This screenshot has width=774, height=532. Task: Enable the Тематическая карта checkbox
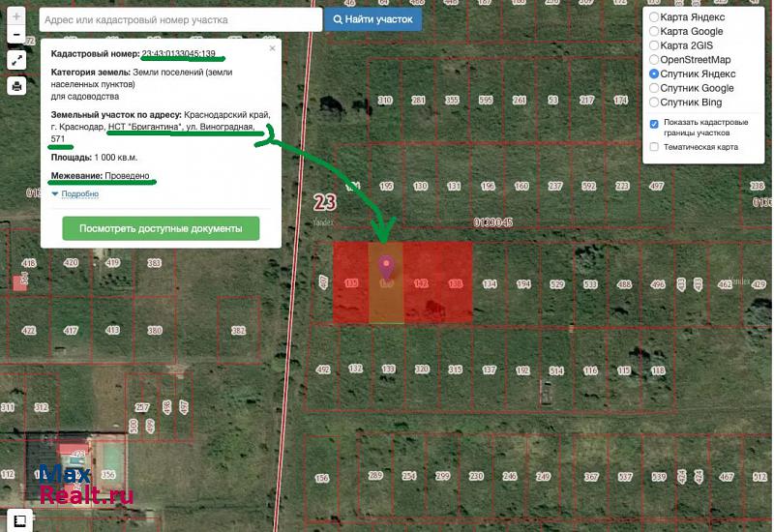pos(655,147)
